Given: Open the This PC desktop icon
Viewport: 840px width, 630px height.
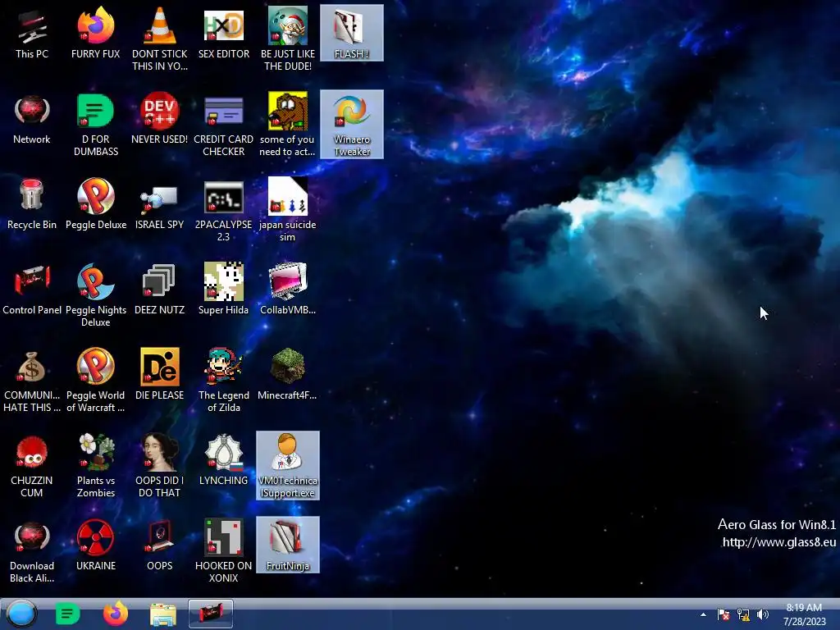Looking at the screenshot, I should pyautogui.click(x=32, y=33).
